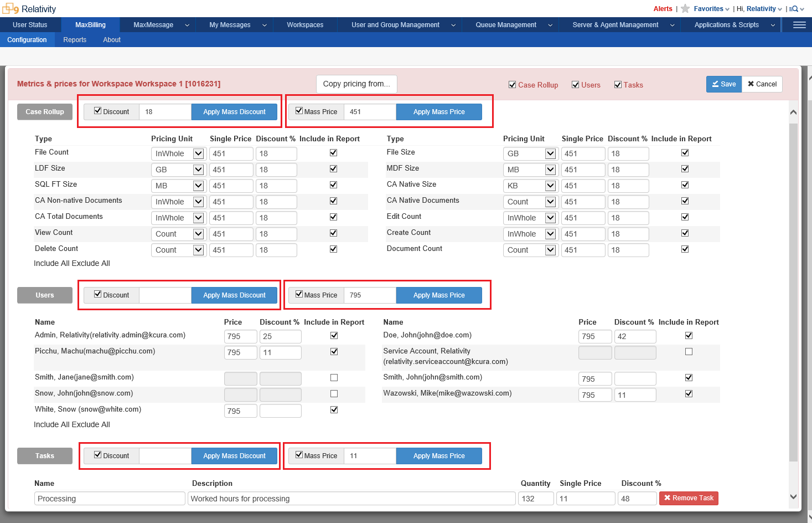Click the pricing panel vertical scrollbar thumb

[x=793, y=292]
